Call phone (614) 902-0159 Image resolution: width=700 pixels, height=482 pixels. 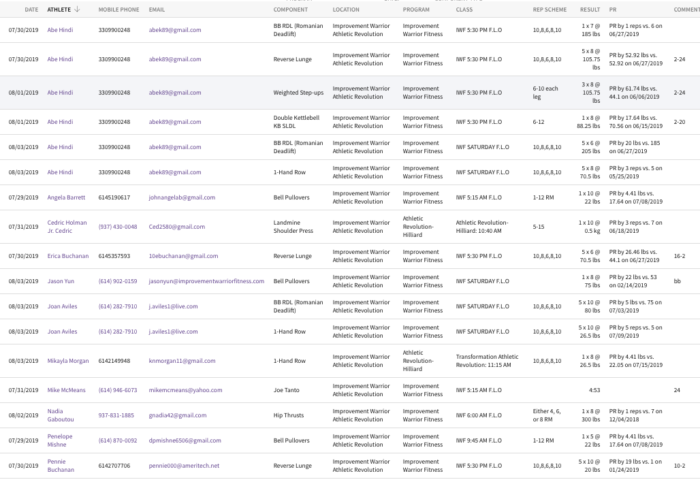click(x=118, y=281)
